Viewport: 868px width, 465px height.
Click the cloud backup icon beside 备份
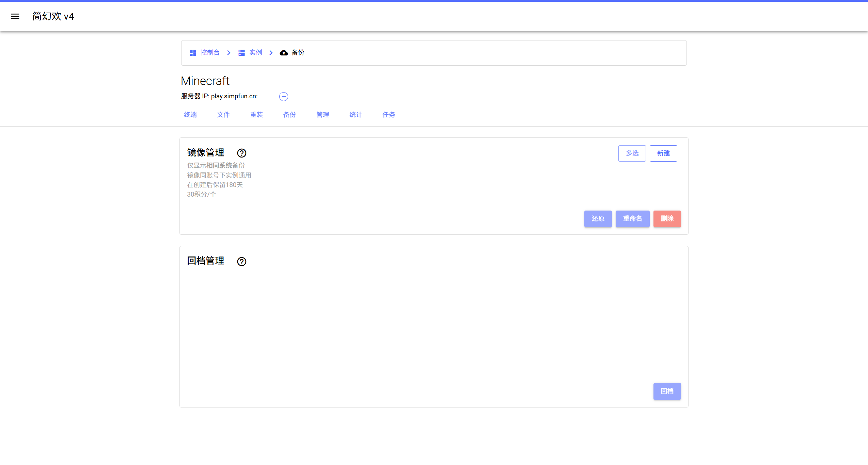click(284, 52)
